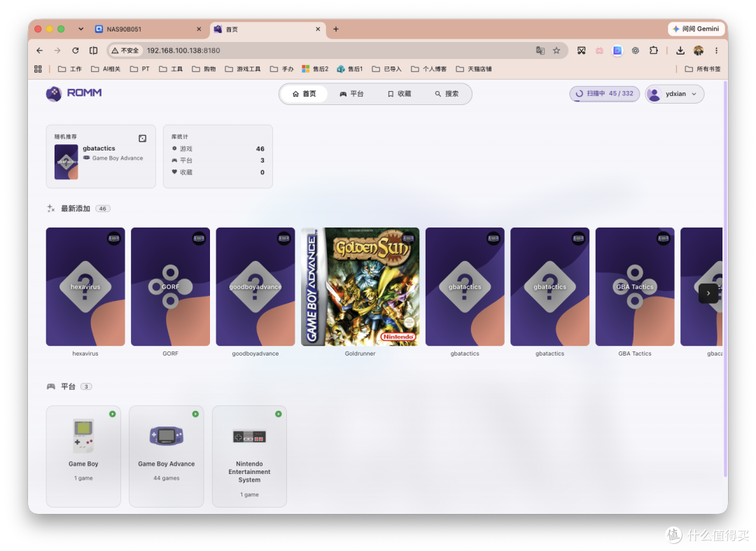Open the Game Boy Advance platform card

click(x=167, y=456)
